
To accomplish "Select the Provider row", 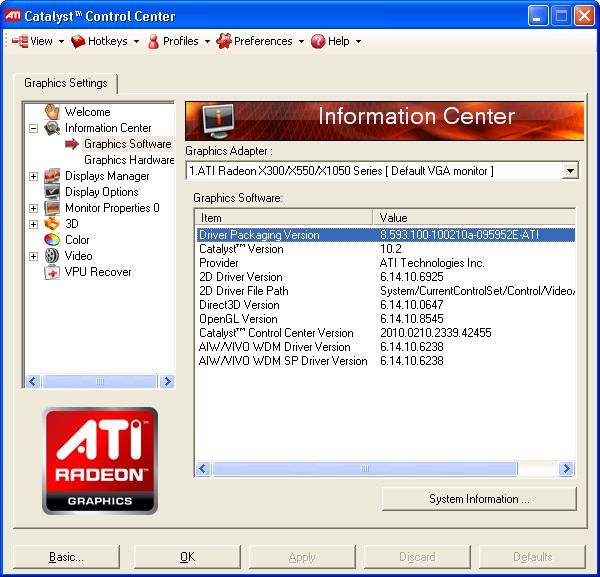I will point(385,263).
